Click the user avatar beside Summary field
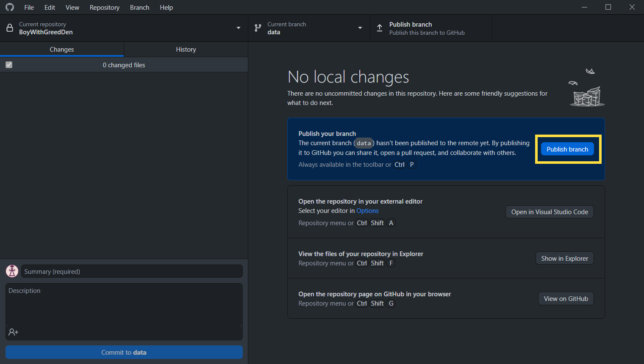 point(12,271)
